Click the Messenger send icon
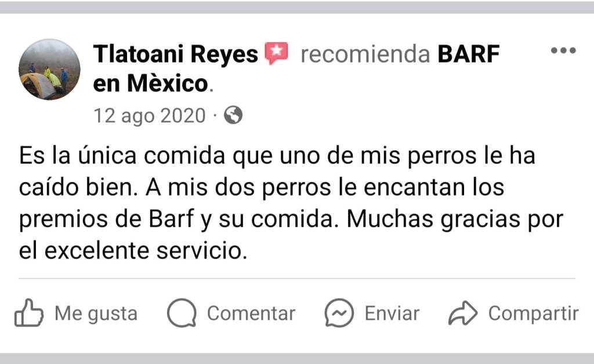The width and height of the screenshot is (594, 364). tap(339, 313)
